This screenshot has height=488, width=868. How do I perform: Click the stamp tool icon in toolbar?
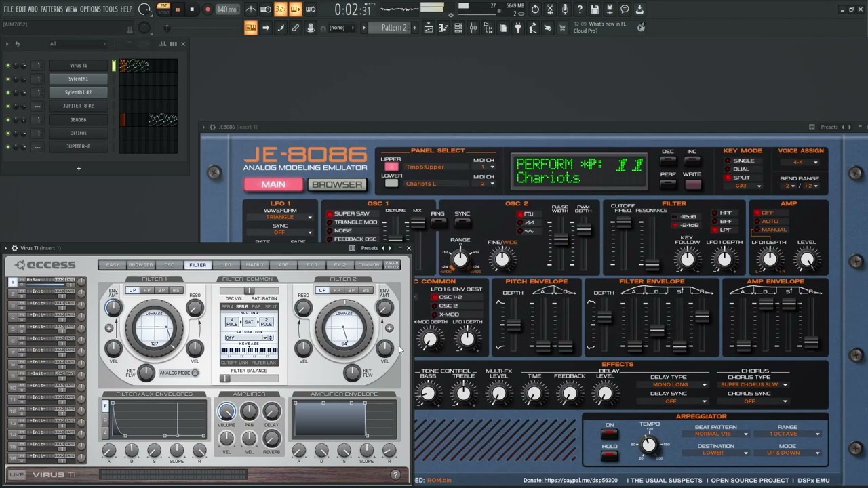(311, 28)
